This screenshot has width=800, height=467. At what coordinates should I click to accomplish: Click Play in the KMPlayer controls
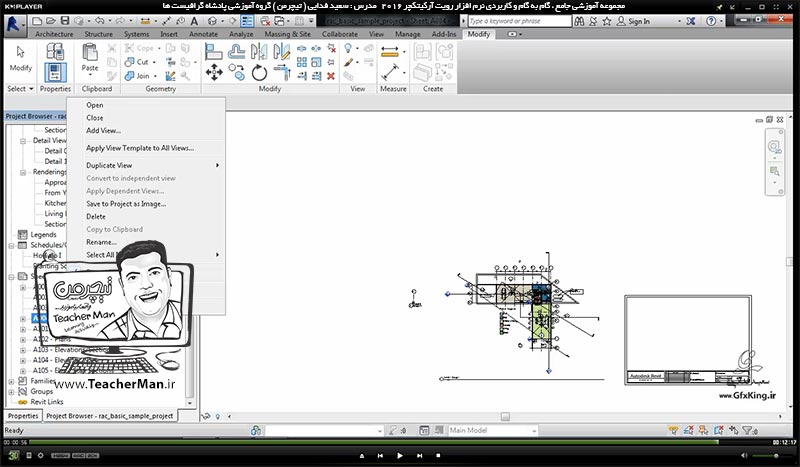(400, 456)
